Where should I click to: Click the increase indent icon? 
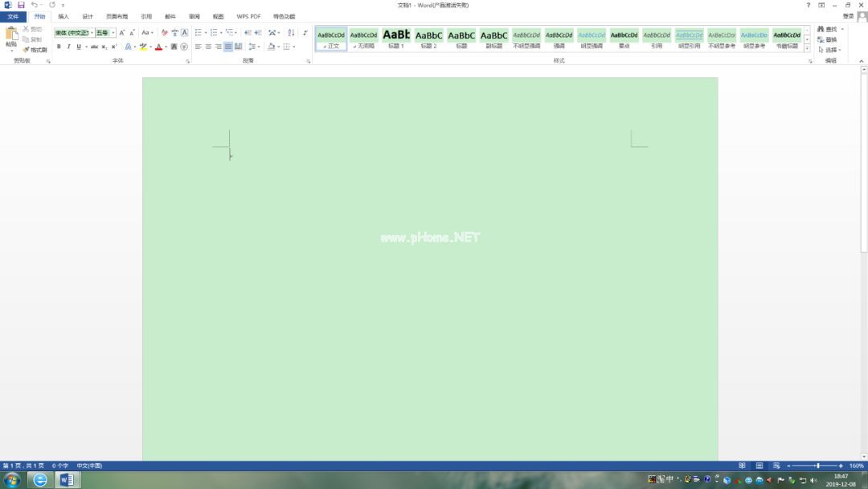(258, 33)
